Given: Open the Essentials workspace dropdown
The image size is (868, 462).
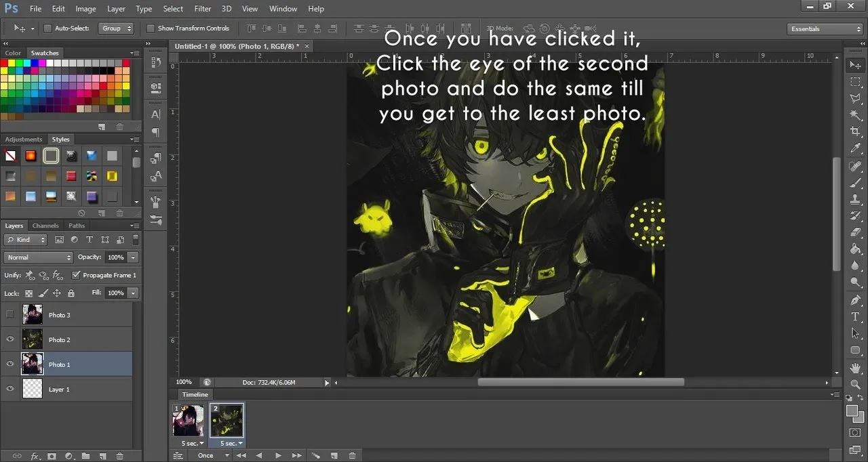Looking at the screenshot, I should 825,29.
